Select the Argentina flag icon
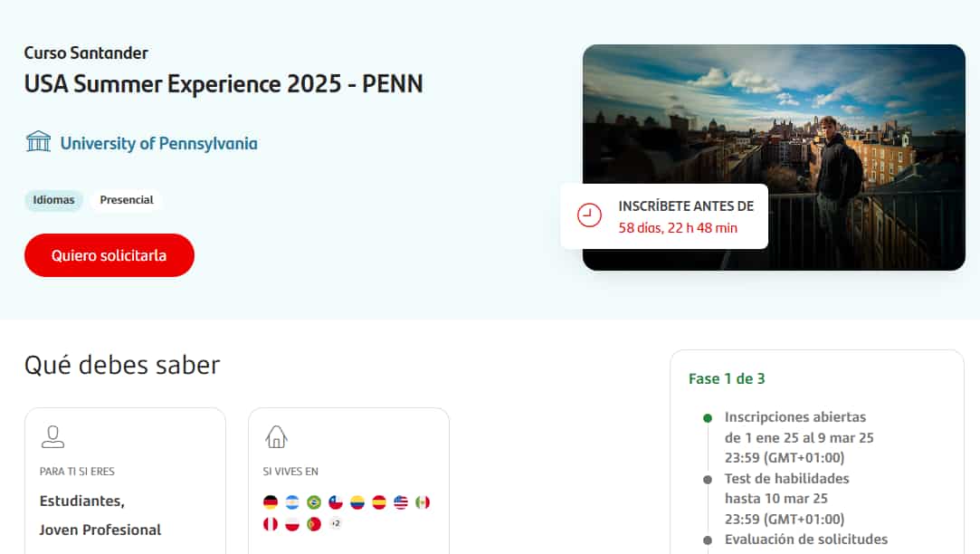 [x=292, y=502]
